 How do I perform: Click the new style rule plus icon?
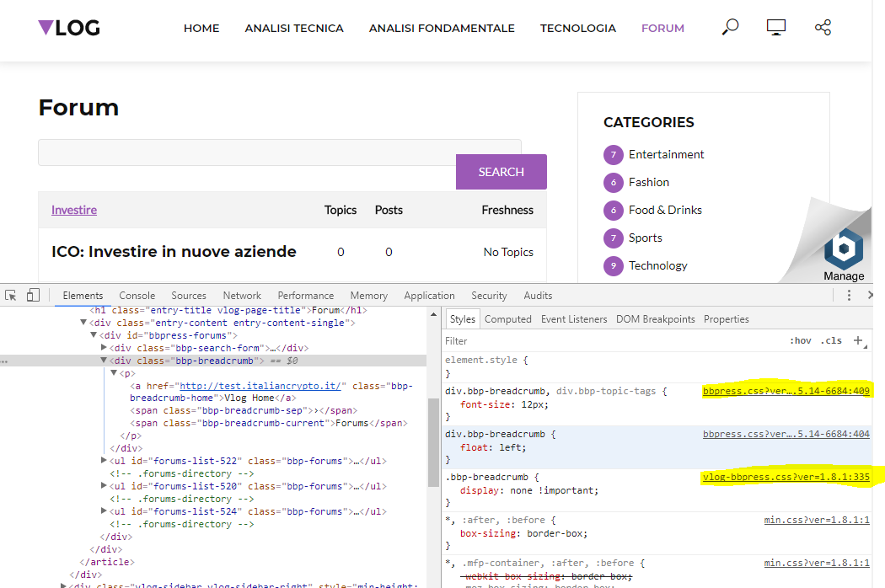point(859,340)
